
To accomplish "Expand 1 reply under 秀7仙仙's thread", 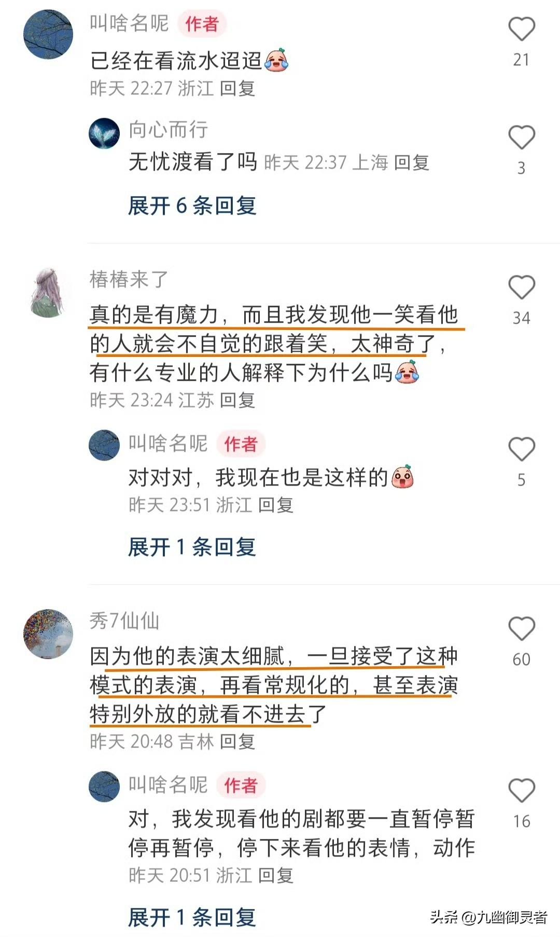I will [192, 918].
